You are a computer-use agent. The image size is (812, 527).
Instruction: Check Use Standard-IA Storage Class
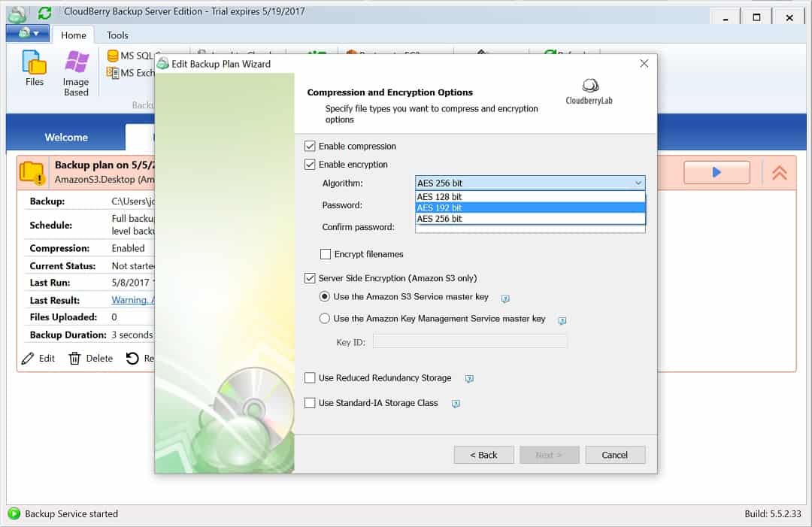click(x=310, y=403)
